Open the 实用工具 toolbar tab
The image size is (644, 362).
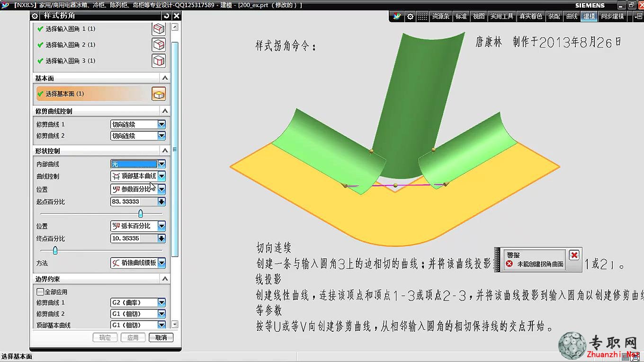(x=502, y=16)
